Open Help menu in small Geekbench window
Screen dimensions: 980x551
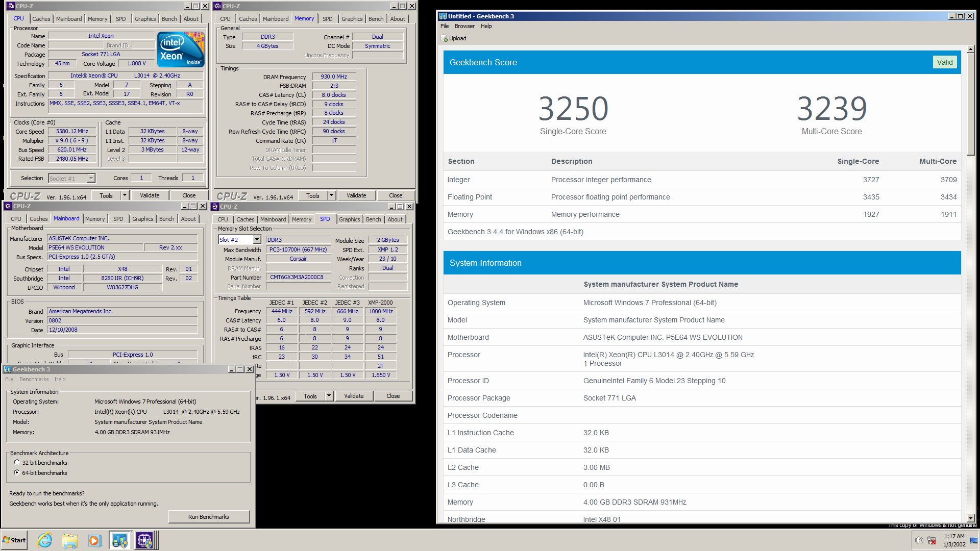60,379
